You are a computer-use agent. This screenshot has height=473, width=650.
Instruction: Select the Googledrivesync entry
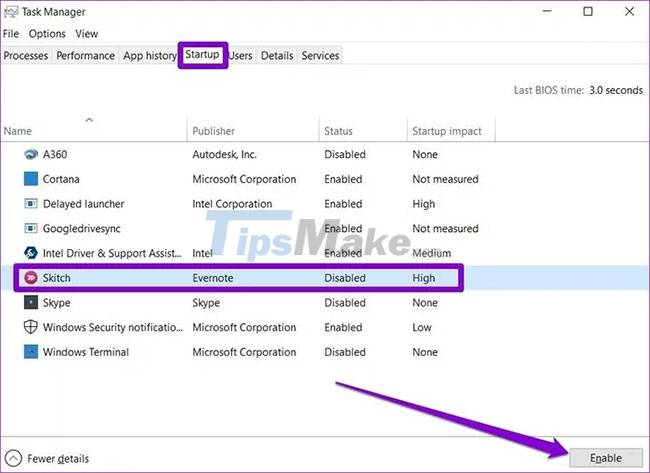82,228
